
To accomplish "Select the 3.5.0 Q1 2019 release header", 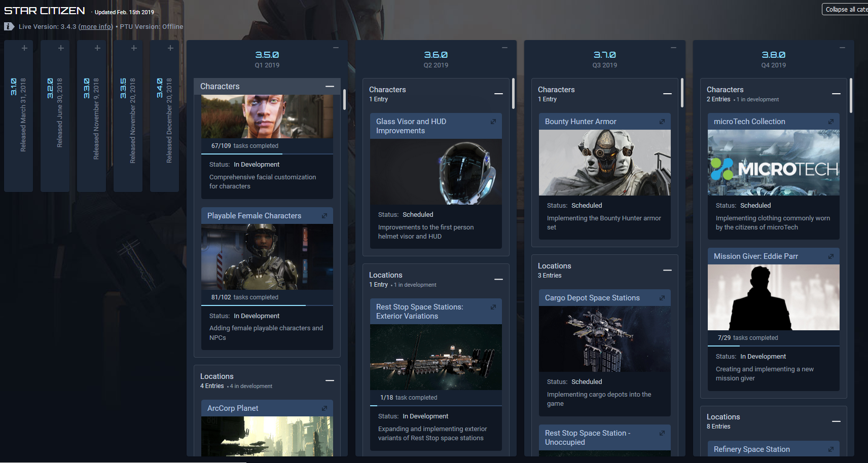I will [x=267, y=59].
